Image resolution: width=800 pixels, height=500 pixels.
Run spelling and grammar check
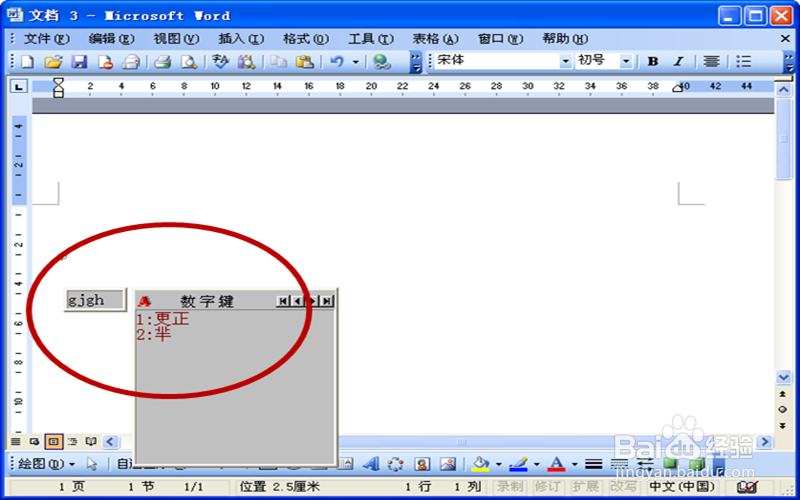click(220, 62)
